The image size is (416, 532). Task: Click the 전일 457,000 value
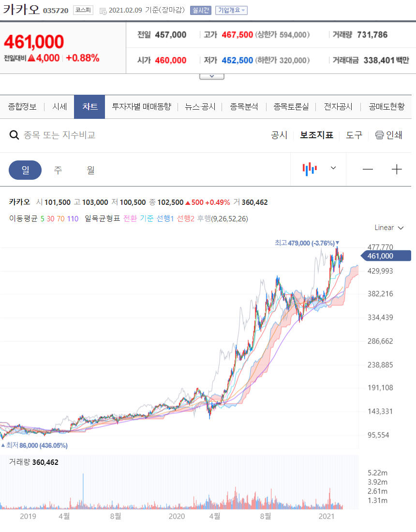tap(171, 35)
